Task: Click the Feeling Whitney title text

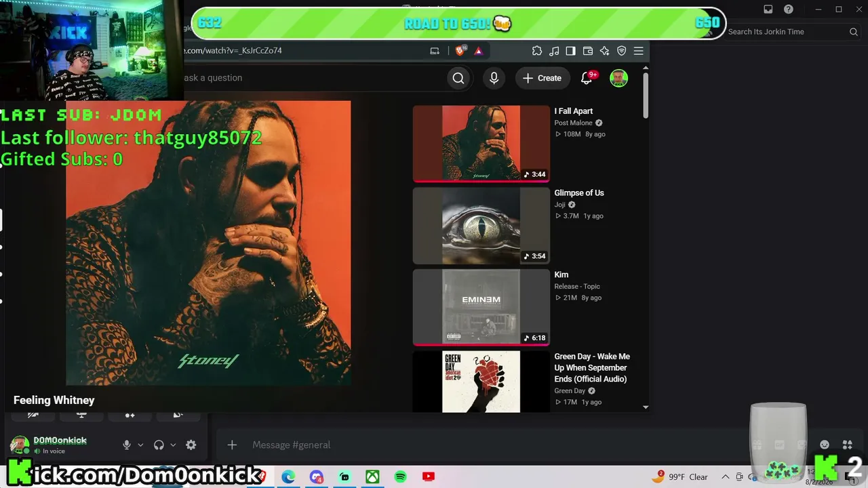Action: [54, 401]
